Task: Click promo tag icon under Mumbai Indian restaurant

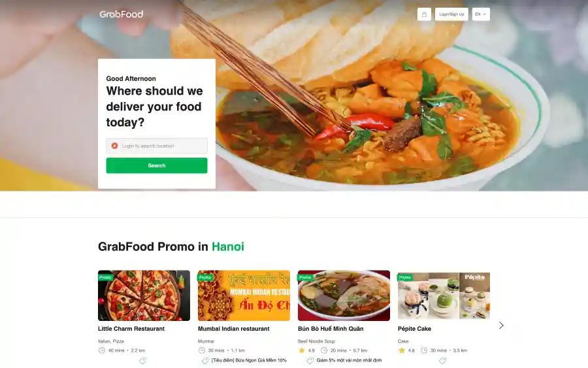Action: [205, 361]
